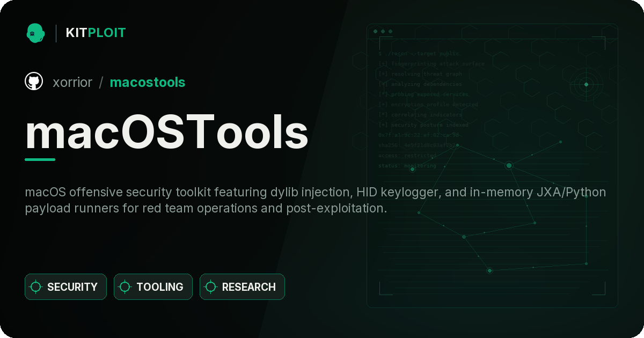644x338 pixels.
Task: Click the KitPloit green head logo
Action: 35,33
